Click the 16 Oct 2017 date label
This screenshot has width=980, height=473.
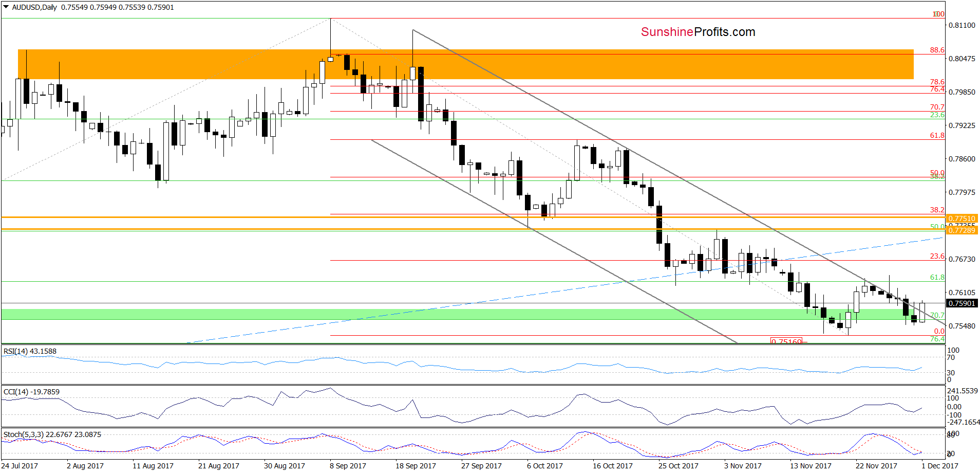tap(613, 466)
